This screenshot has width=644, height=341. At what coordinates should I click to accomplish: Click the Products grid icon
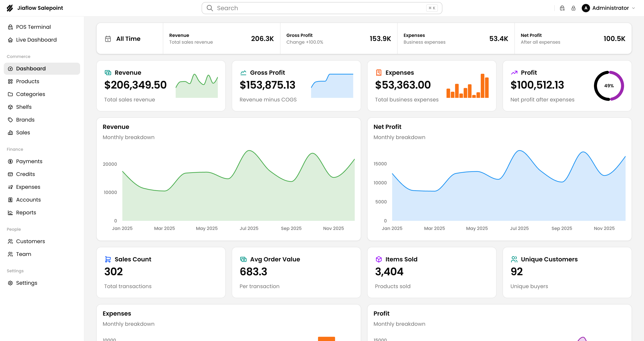tap(10, 81)
